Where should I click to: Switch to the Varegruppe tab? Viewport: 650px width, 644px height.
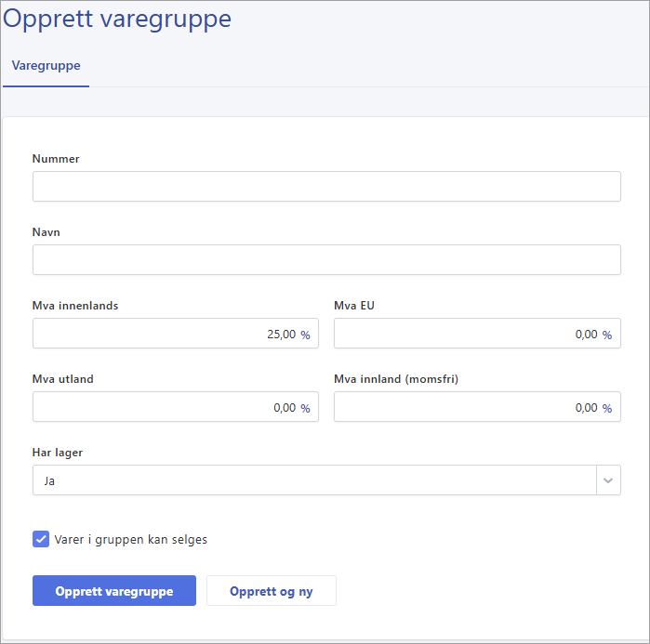[46, 65]
